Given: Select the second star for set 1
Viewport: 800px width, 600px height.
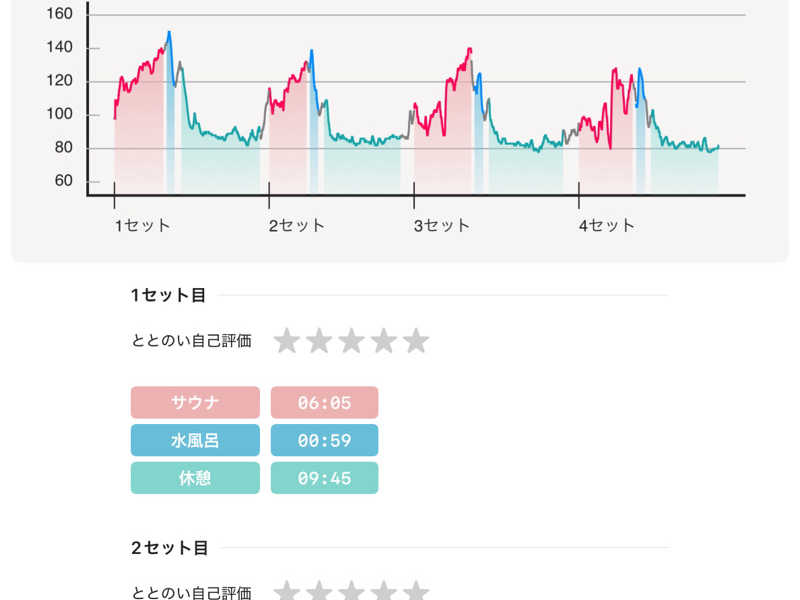Looking at the screenshot, I should 319,340.
